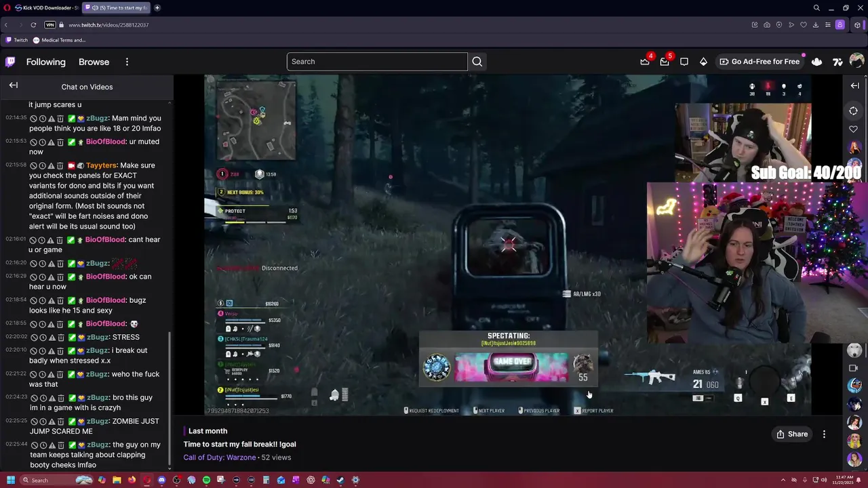This screenshot has height=488, width=868.
Task: Open the browser easy setup sliders icon
Action: tap(828, 25)
